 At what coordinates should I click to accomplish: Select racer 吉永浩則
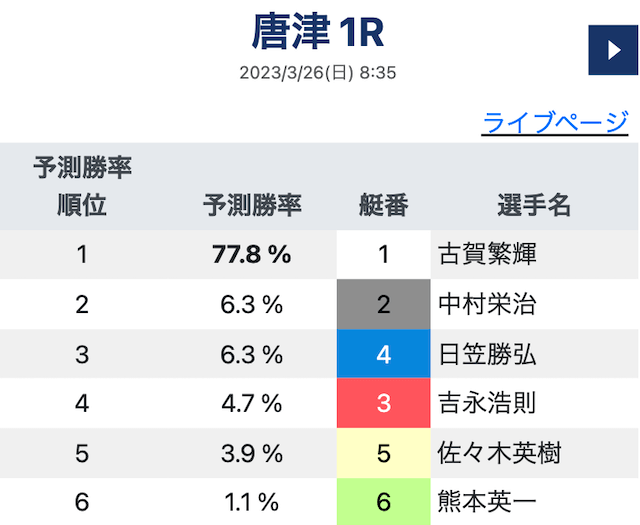(x=487, y=403)
